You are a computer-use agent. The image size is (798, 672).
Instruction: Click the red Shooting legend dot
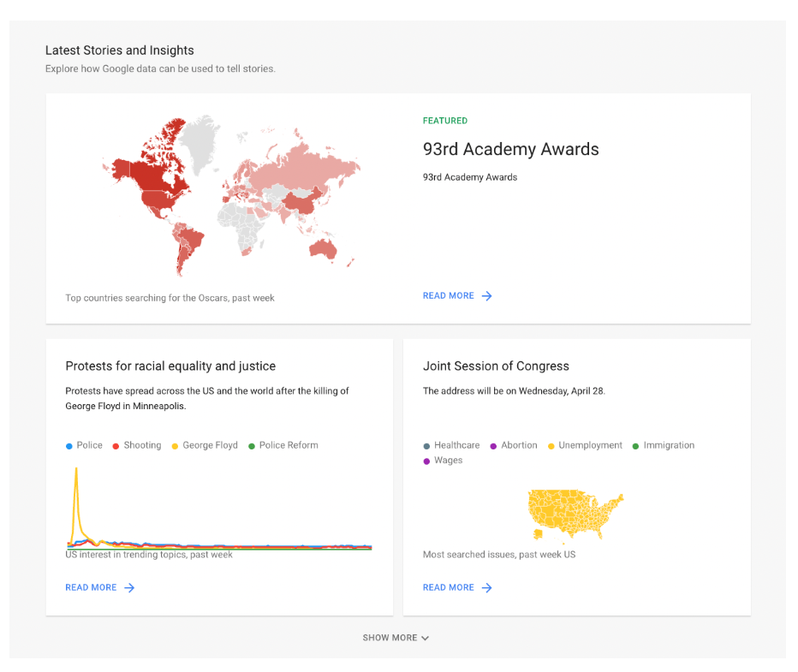pos(116,446)
